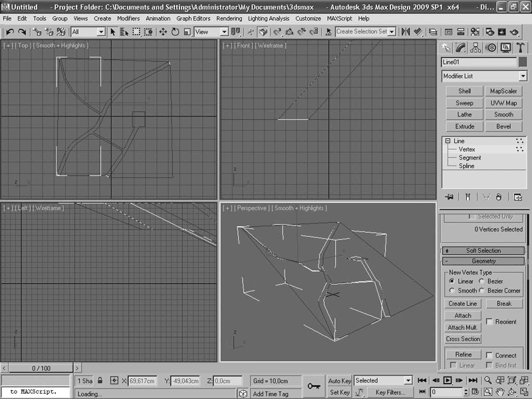Open the Utilities hammer panel tab

[x=521, y=47]
